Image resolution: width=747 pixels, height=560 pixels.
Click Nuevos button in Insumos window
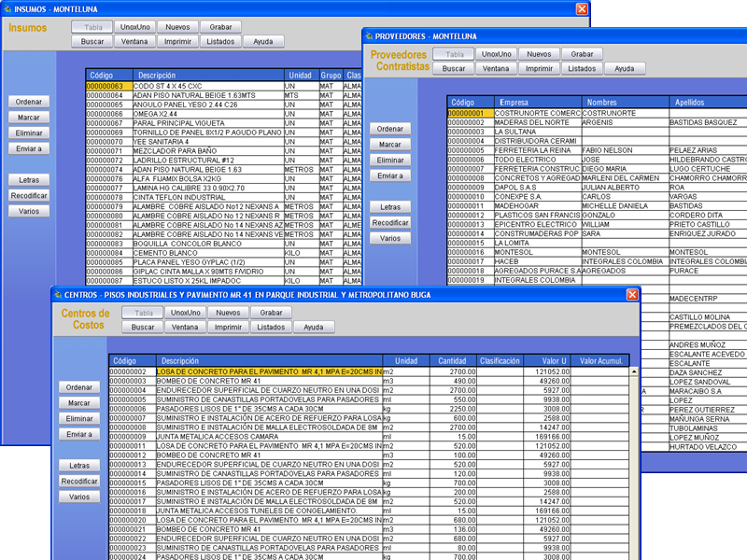pos(177,27)
